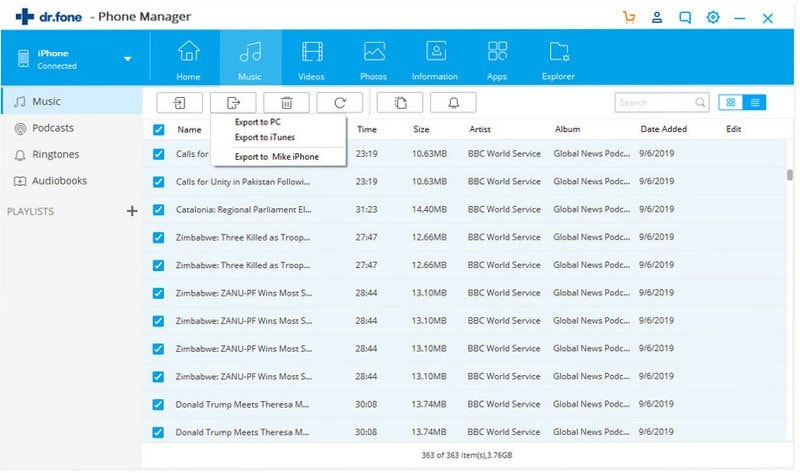Click the Ringtones sidebar bell icon
This screenshot has width=800, height=473.
point(20,155)
